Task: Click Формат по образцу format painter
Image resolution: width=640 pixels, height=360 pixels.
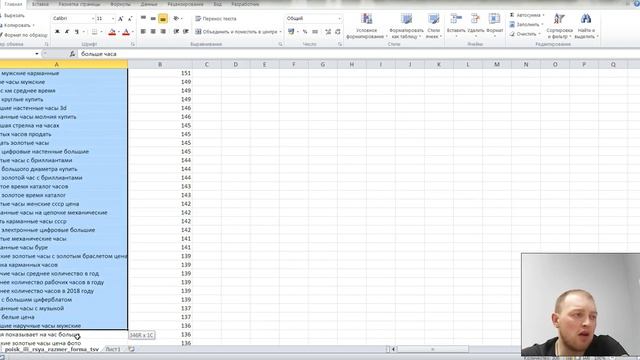Action: [x=24, y=35]
